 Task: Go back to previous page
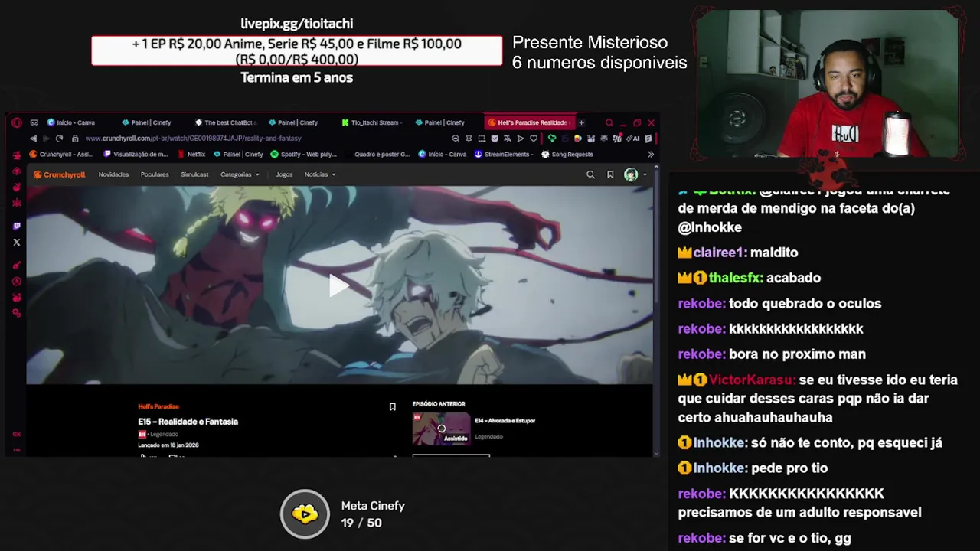[x=33, y=139]
